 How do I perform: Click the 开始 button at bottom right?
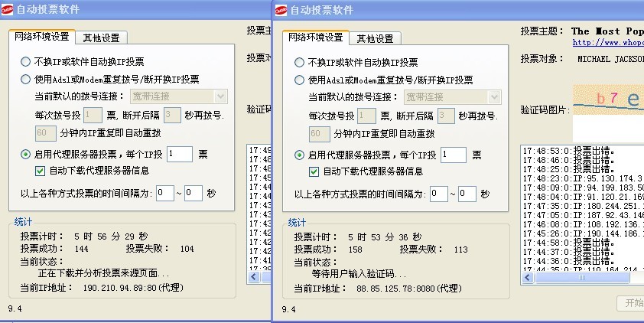click(x=631, y=303)
